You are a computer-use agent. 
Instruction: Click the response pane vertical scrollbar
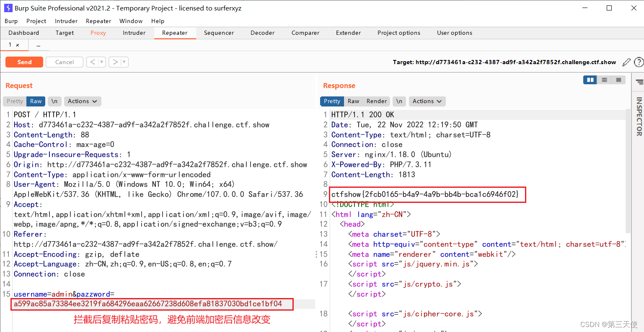pyautogui.click(x=628, y=171)
